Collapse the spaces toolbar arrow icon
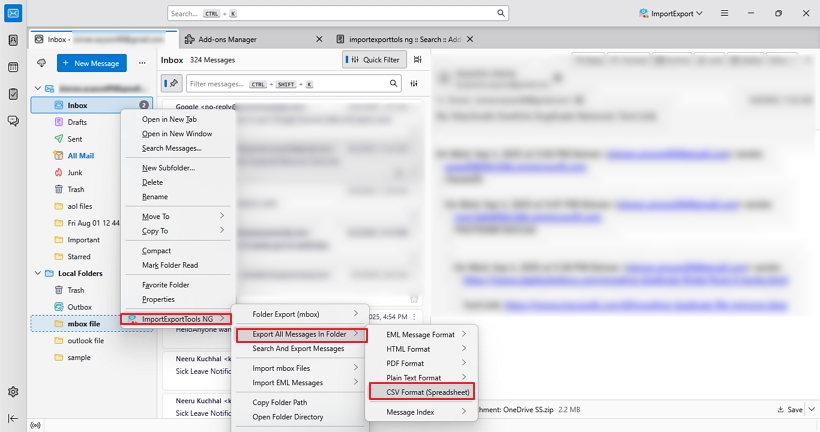This screenshot has width=820, height=432. 13,418
